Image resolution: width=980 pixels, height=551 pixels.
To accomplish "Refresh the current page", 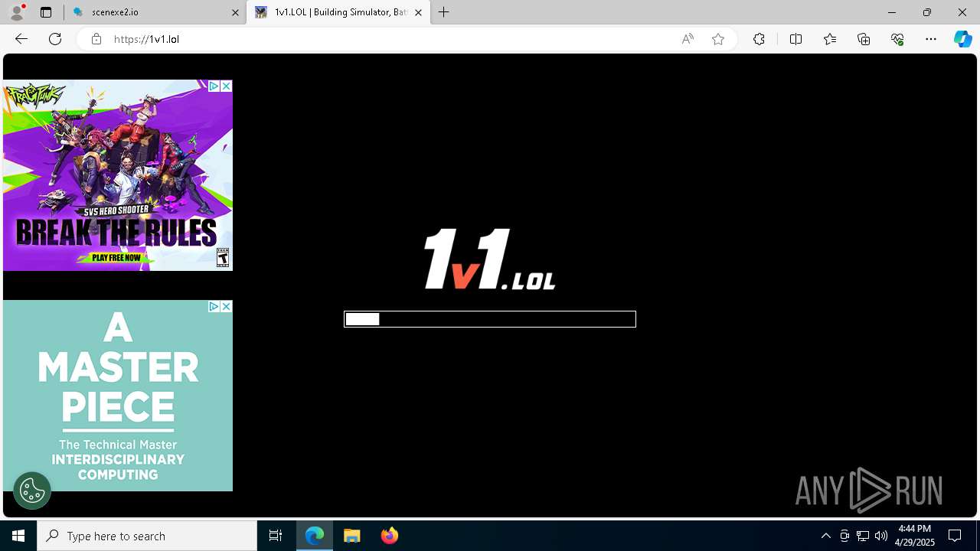I will (x=55, y=39).
